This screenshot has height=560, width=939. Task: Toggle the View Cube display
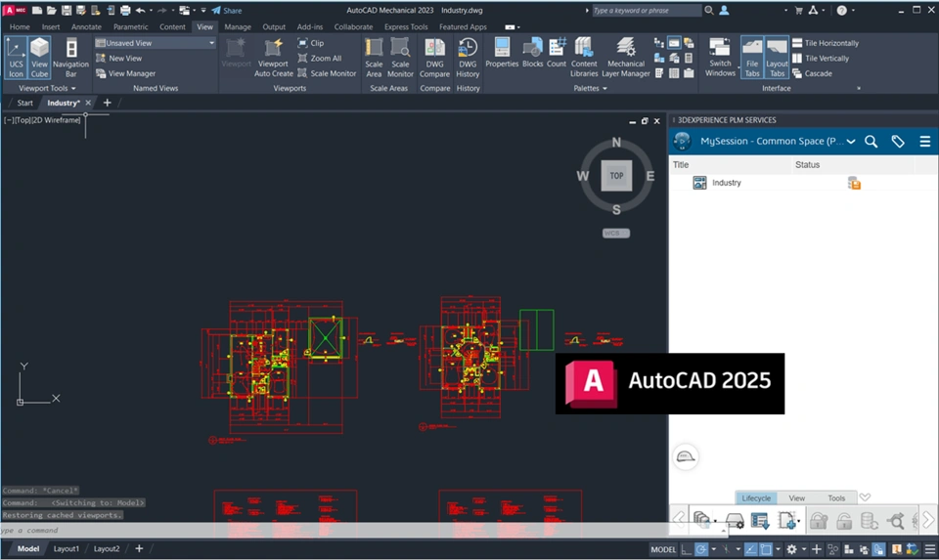click(39, 58)
